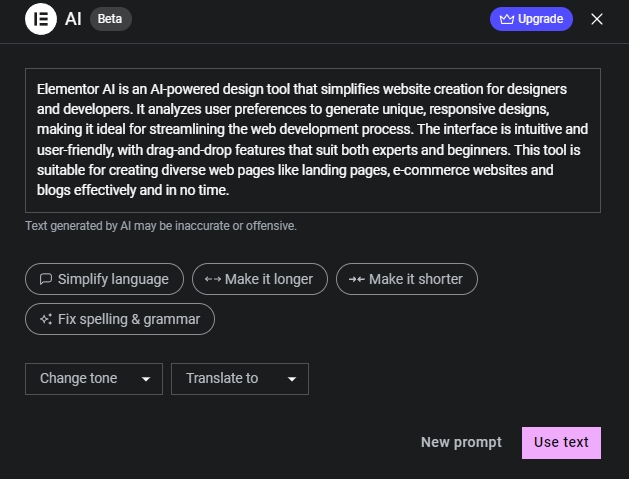
Task: Start over with New prompt
Action: tap(461, 442)
